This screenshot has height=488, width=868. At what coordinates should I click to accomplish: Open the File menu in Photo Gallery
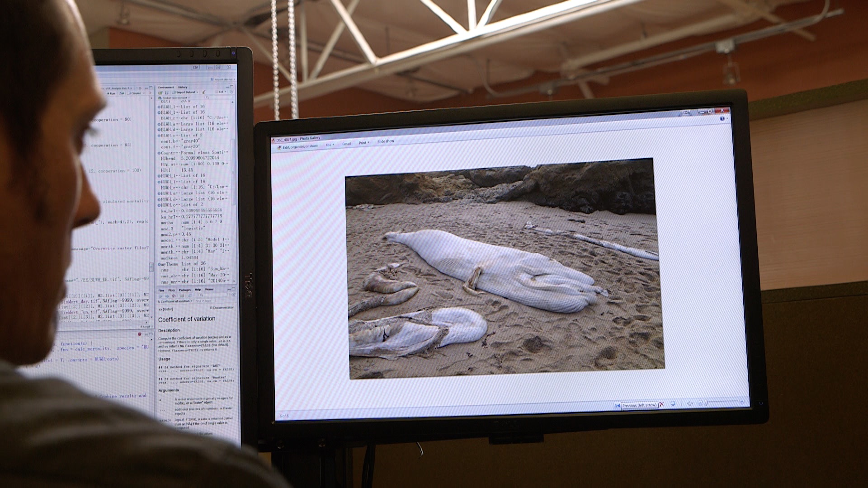click(x=329, y=145)
